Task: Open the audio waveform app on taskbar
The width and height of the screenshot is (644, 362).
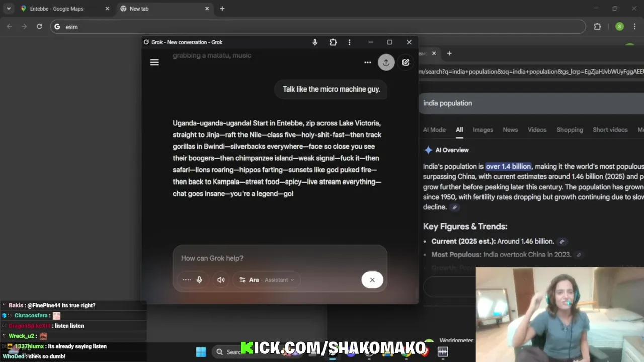Action: 443,352
